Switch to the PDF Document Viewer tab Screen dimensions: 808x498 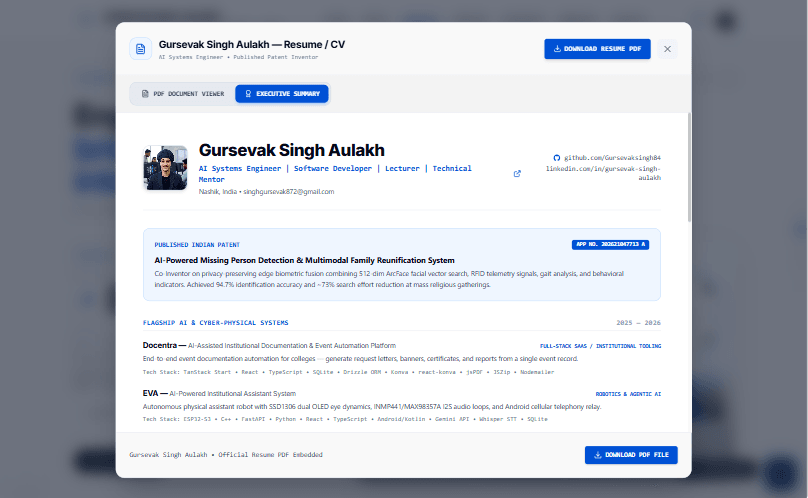pyautogui.click(x=183, y=94)
